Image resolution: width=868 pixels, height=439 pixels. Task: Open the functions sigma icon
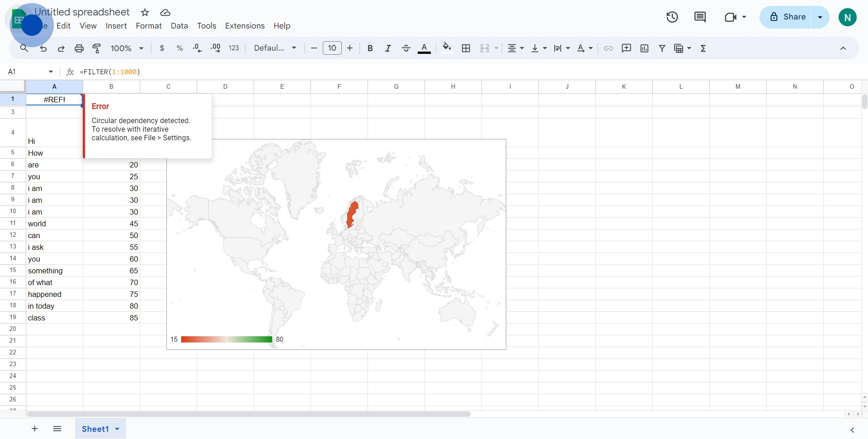tap(703, 48)
